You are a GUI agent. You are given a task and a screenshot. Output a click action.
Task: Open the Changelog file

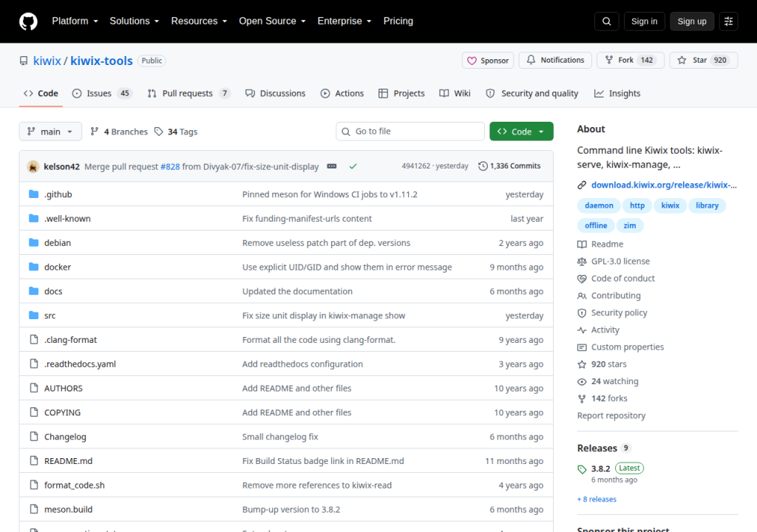[x=65, y=437]
